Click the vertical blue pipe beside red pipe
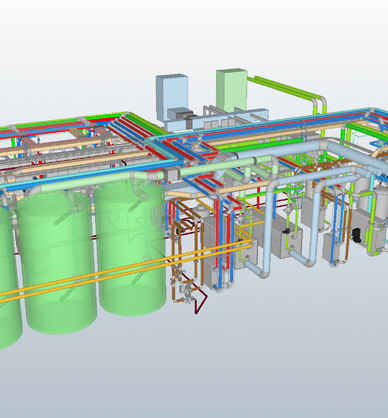388x418 pixels. point(221,242)
